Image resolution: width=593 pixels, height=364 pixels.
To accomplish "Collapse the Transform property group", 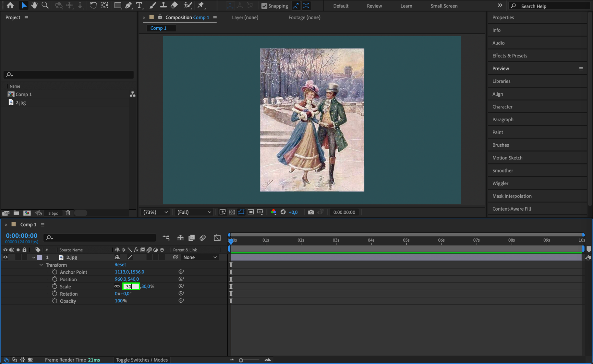I will [x=41, y=265].
